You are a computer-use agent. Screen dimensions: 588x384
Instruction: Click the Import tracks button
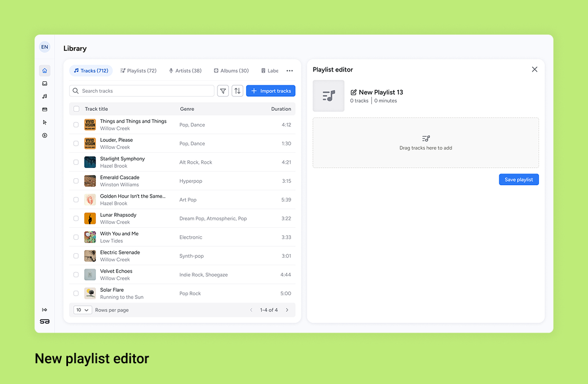click(x=270, y=91)
